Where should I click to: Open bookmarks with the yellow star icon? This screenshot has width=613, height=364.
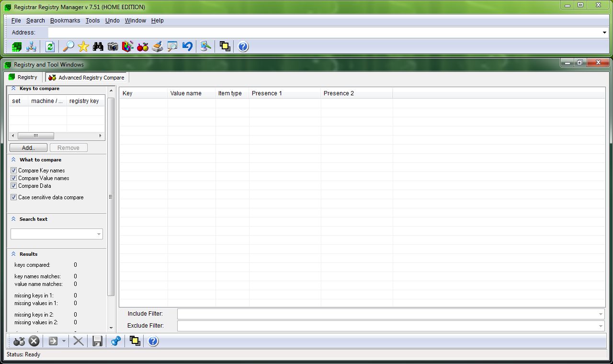pos(83,46)
